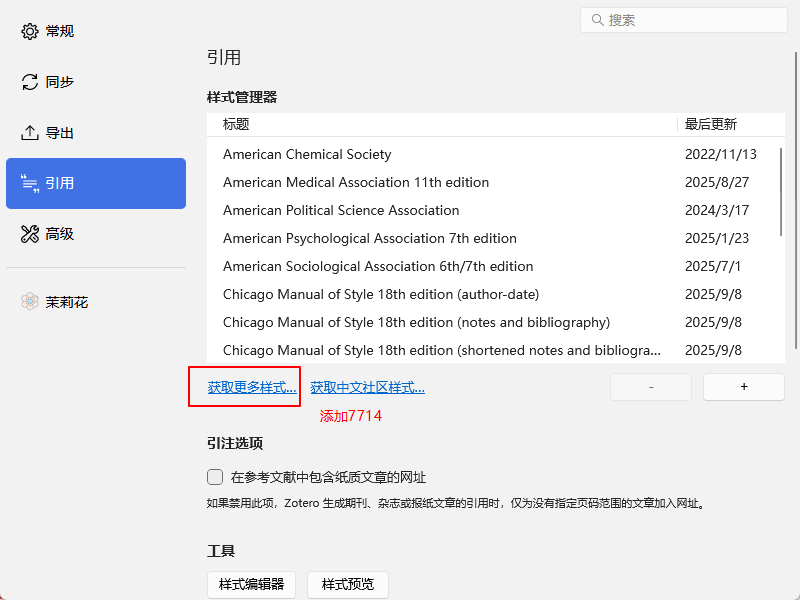Click date 2025/8/27 cell
The width and height of the screenshot is (800, 600).
(717, 182)
